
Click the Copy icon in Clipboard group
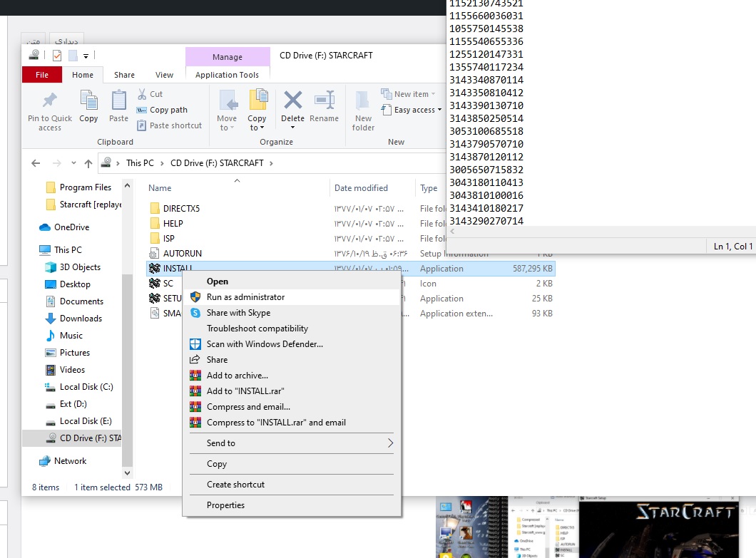click(x=88, y=100)
